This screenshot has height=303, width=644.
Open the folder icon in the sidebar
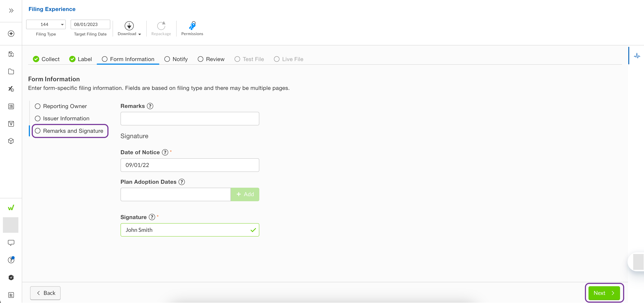pyautogui.click(x=11, y=72)
